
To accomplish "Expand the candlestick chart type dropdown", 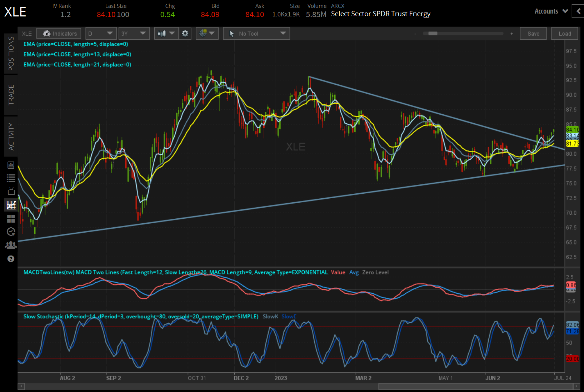I will pos(166,34).
